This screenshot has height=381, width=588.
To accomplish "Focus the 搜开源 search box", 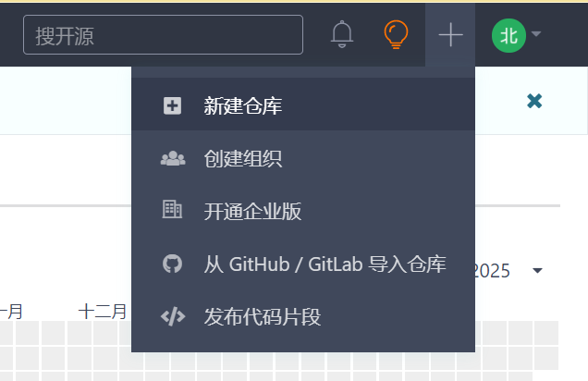I will [163, 35].
